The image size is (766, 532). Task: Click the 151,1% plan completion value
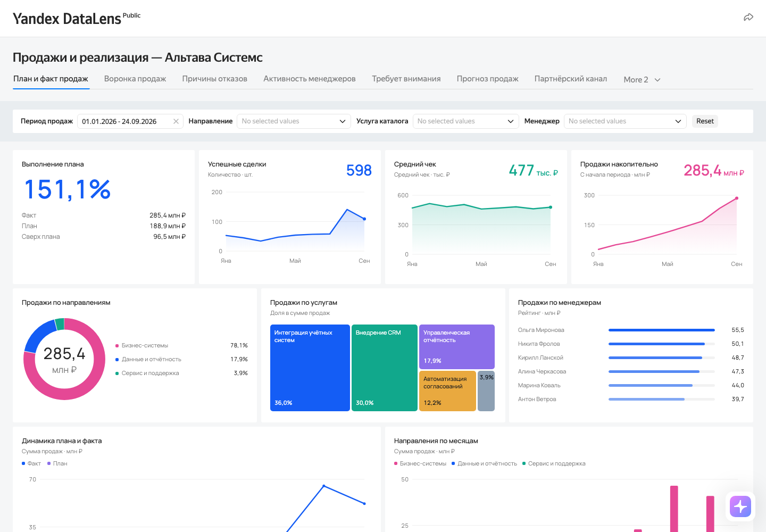[x=68, y=189]
